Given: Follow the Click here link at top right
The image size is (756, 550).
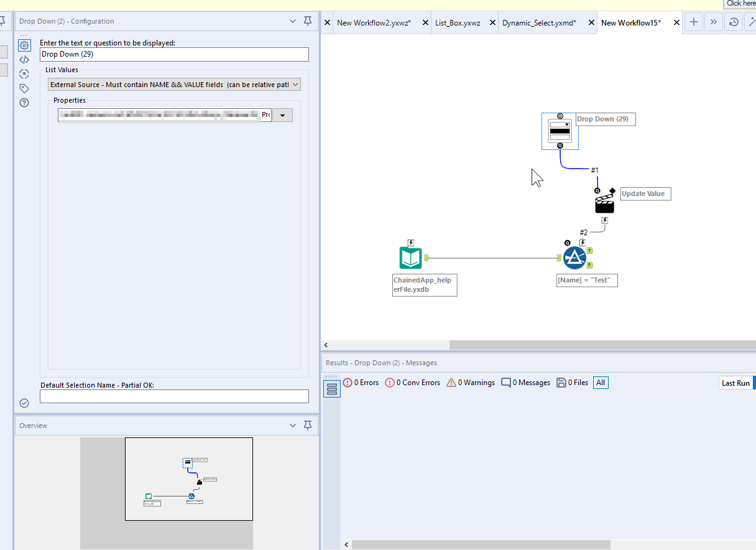Looking at the screenshot, I should click(740, 4).
